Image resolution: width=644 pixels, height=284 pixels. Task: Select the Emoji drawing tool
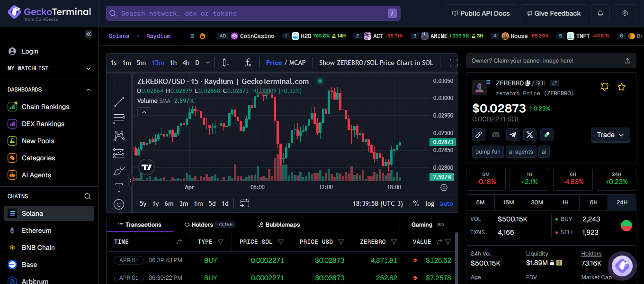point(119,204)
